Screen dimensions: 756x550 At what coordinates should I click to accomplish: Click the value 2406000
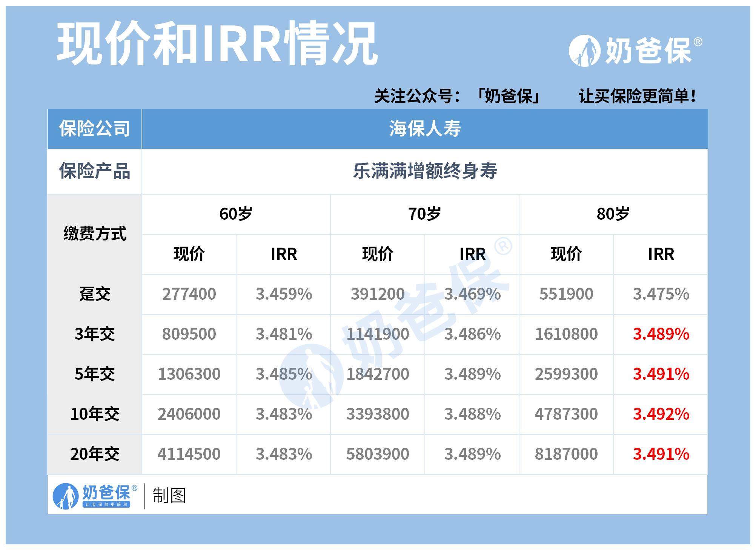pyautogui.click(x=189, y=414)
